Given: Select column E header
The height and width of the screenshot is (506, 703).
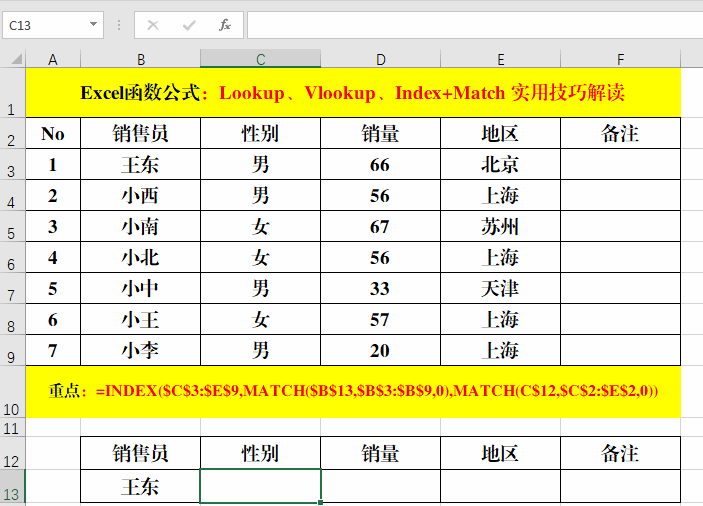Looking at the screenshot, I should tap(500, 59).
